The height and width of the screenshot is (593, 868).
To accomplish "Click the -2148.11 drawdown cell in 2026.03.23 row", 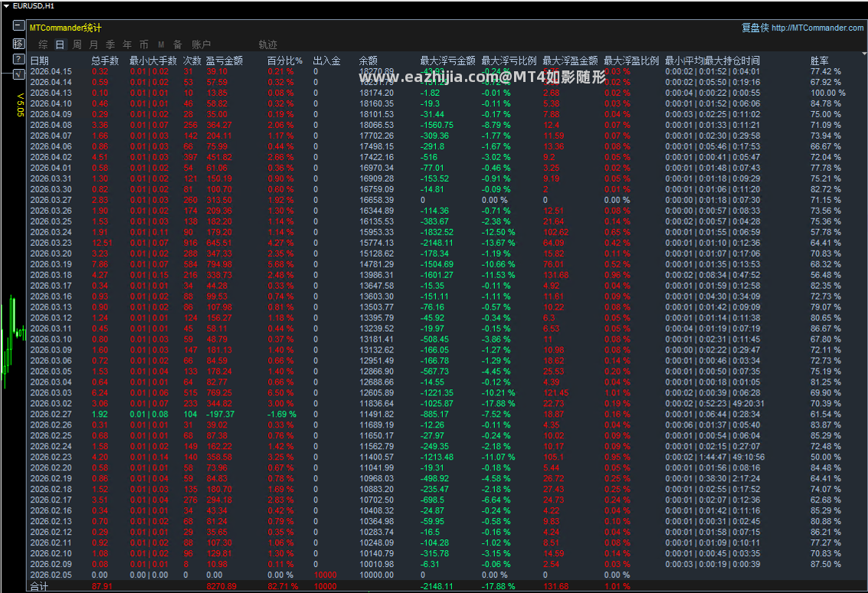I will pos(437,243).
